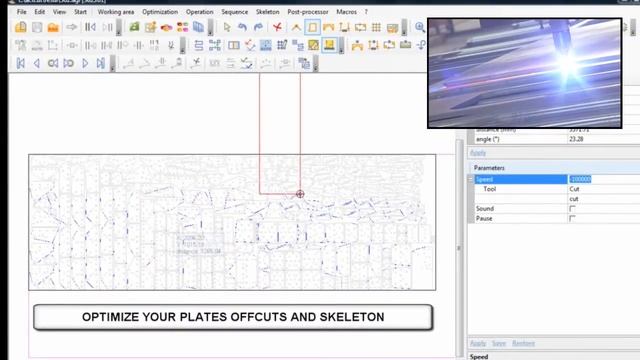Screen dimensions: 640x360
Task: Click the blue redo arrow
Action: pos(258,27)
